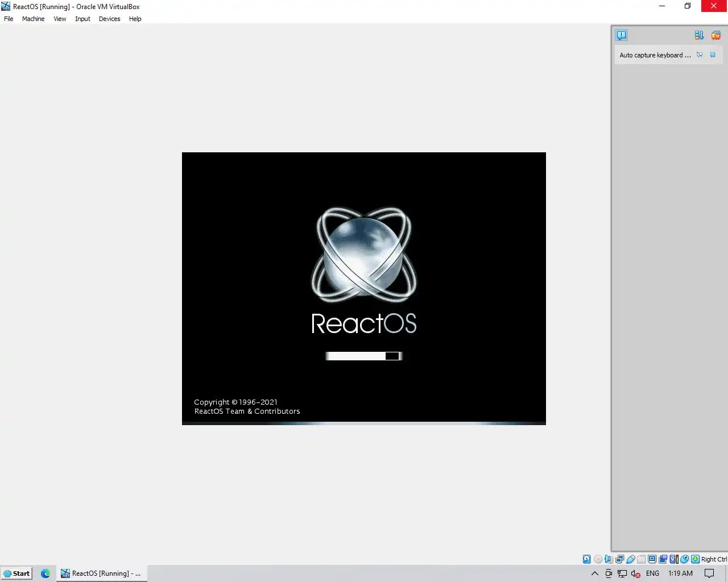Click the USB devices status icon

click(x=631, y=559)
